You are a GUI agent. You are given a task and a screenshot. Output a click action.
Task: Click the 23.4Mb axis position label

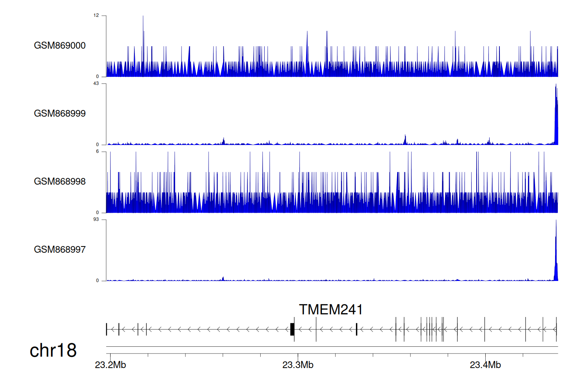(485, 365)
